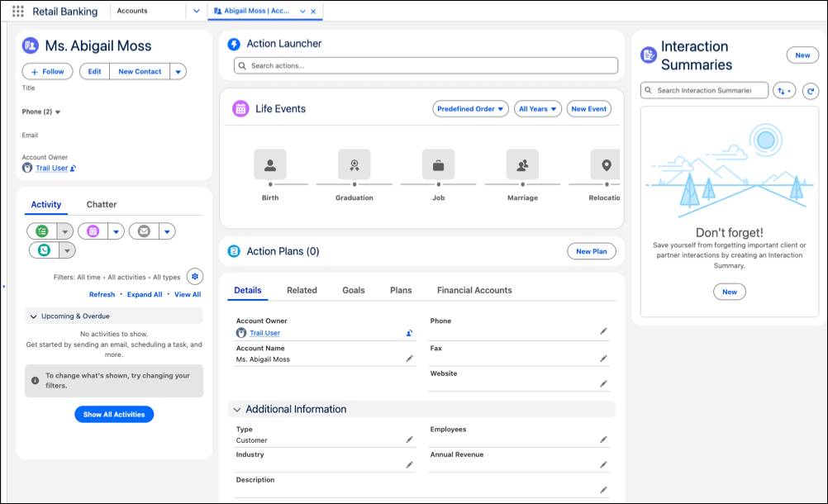Select the Goals tab
This screenshot has height=504, width=828.
click(x=354, y=290)
